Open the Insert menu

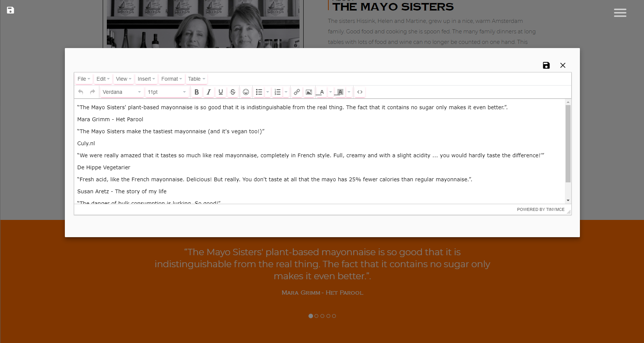coord(146,79)
